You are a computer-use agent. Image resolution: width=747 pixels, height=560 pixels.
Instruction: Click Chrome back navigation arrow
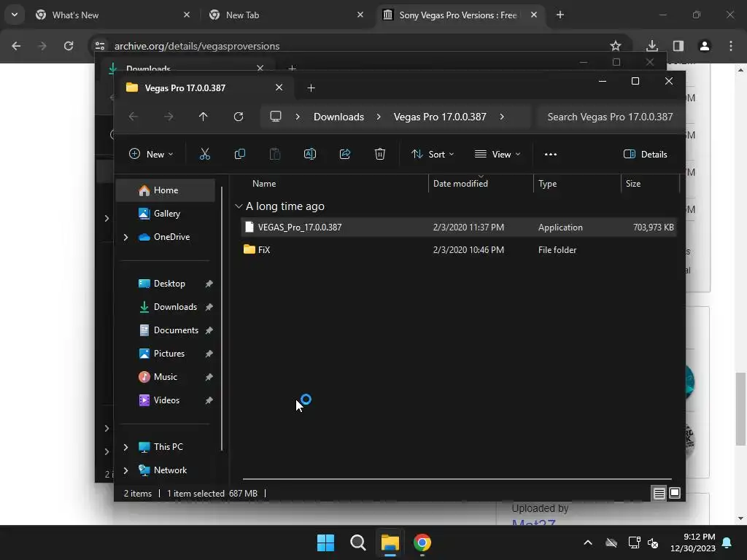coord(16,46)
